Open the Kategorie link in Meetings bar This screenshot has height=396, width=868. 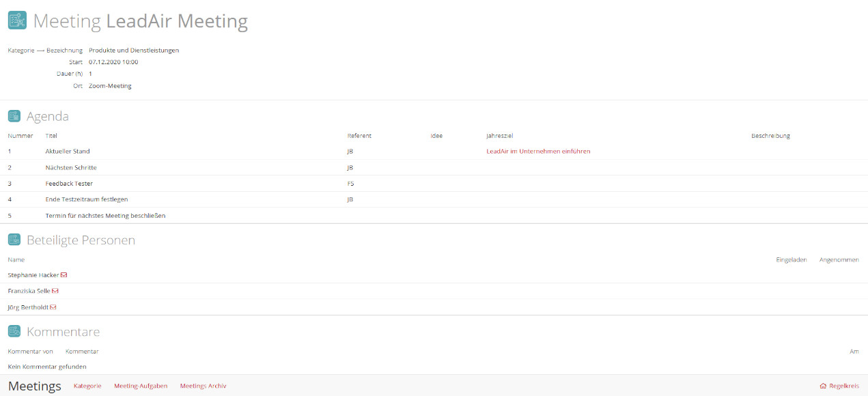[87, 386]
